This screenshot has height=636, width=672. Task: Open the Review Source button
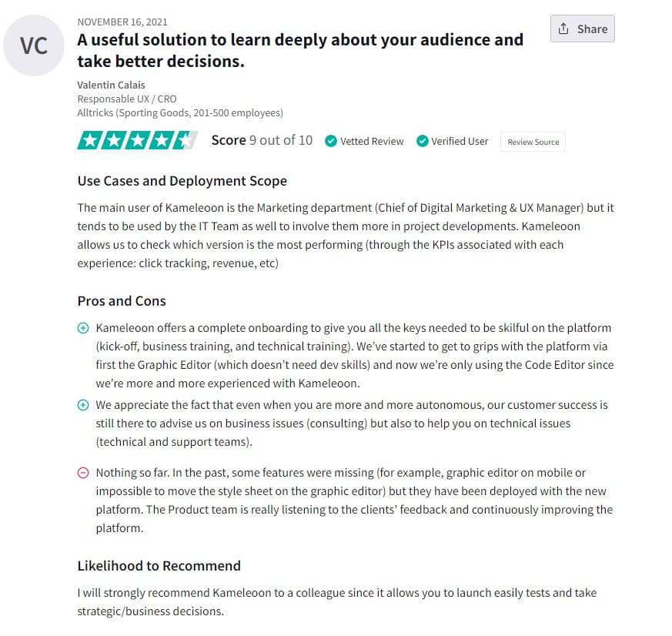coord(533,142)
